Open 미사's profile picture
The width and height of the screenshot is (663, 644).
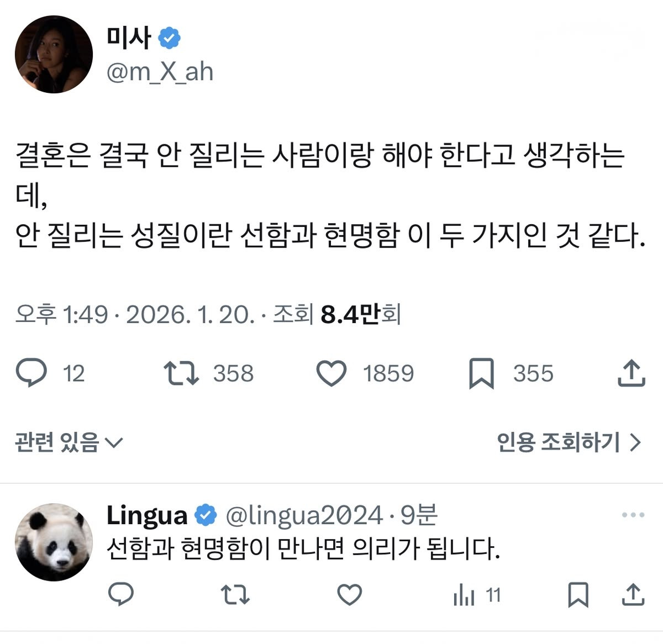tap(54, 55)
